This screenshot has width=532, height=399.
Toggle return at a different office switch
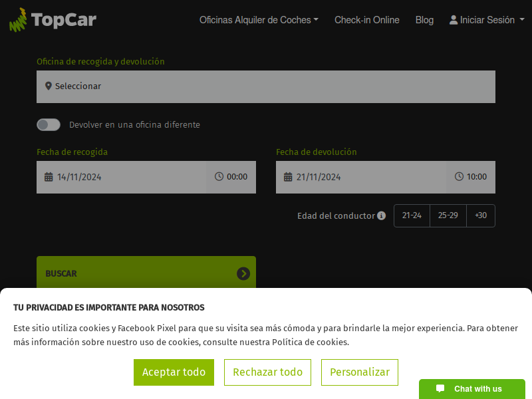tap(49, 124)
